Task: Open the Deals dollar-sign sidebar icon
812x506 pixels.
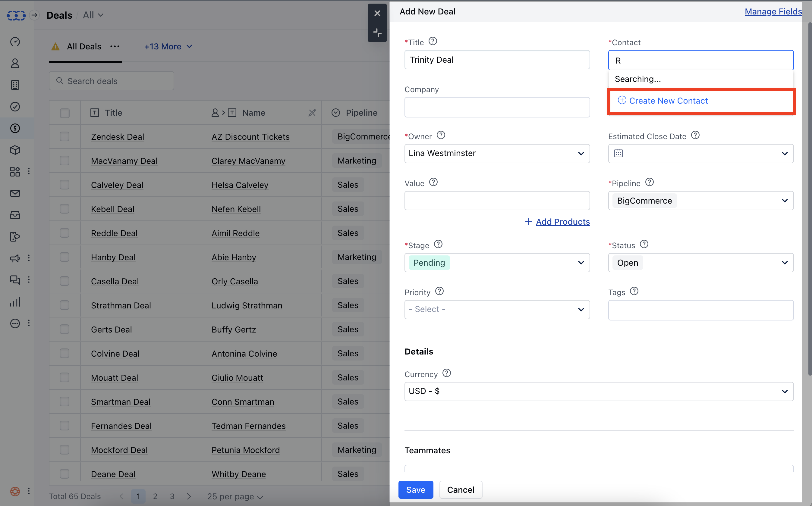Action: click(15, 128)
